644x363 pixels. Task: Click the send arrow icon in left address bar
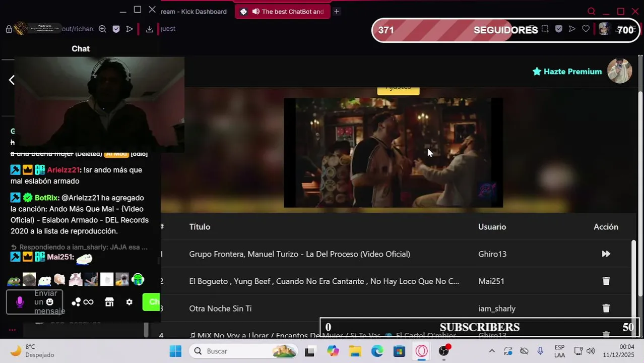click(130, 29)
